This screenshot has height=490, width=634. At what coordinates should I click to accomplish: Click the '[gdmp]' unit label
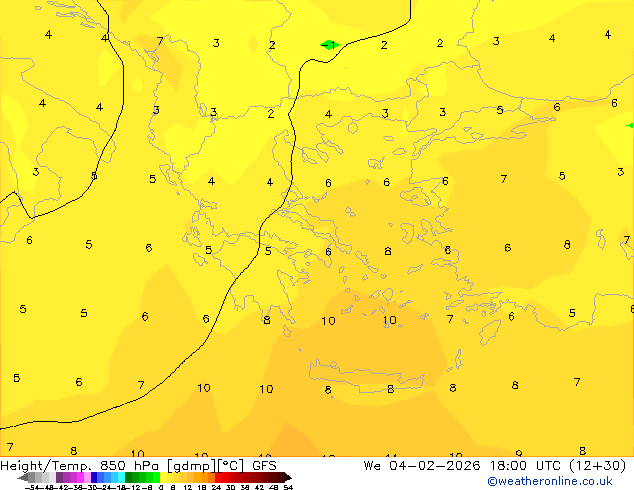[190, 466]
